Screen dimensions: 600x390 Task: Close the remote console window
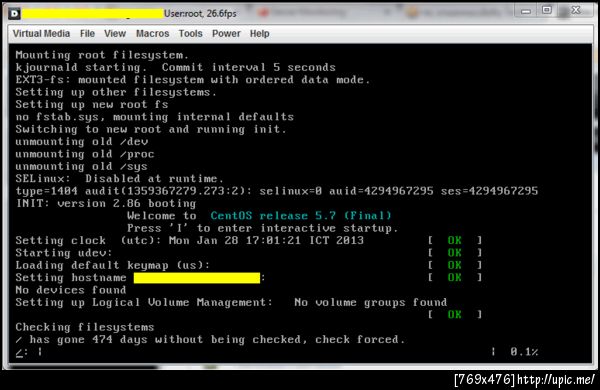point(576,10)
